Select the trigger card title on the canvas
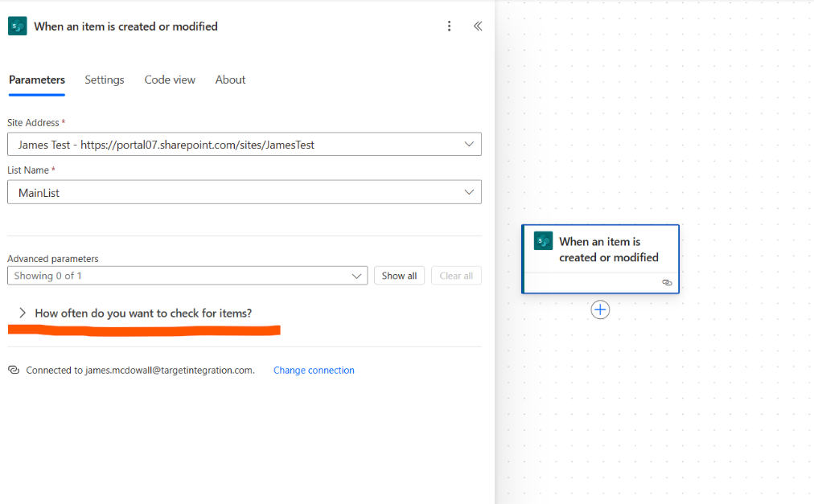This screenshot has width=814, height=504. [609, 249]
